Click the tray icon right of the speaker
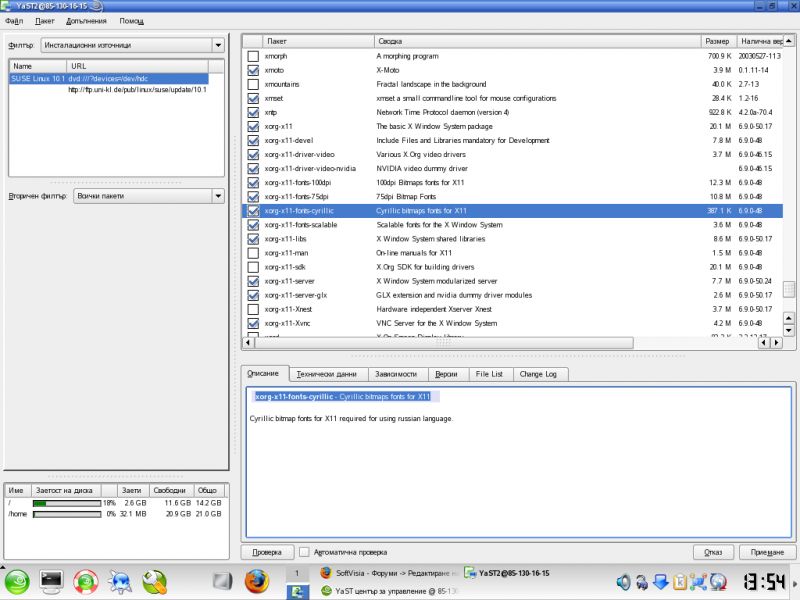800x600 pixels. 642,582
